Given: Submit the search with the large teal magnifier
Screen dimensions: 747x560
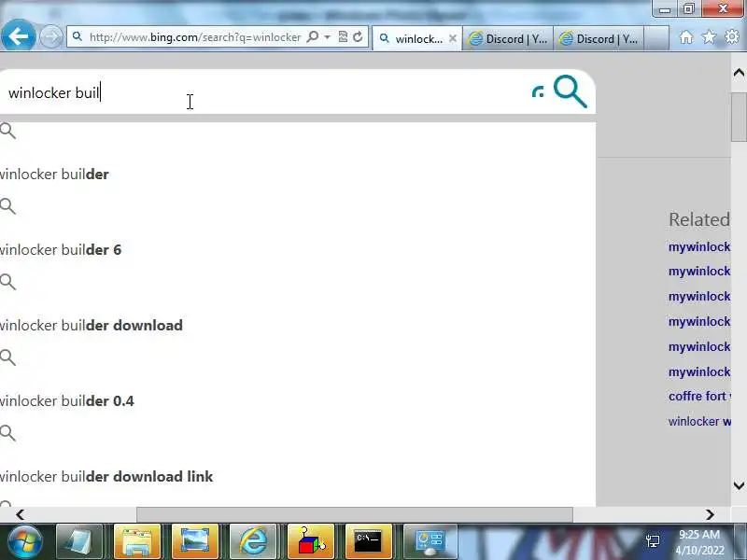Looking at the screenshot, I should click(571, 91).
